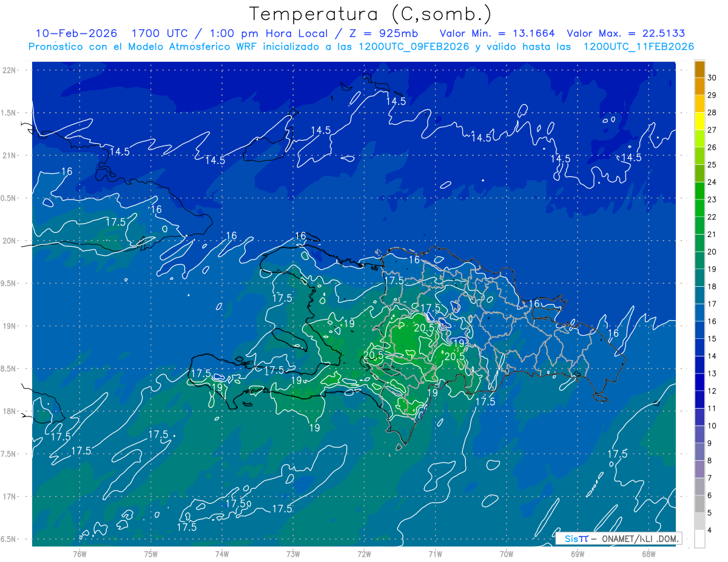The height and width of the screenshot is (562, 728).
Task: Click colorbar label "23"
Action: point(712,199)
